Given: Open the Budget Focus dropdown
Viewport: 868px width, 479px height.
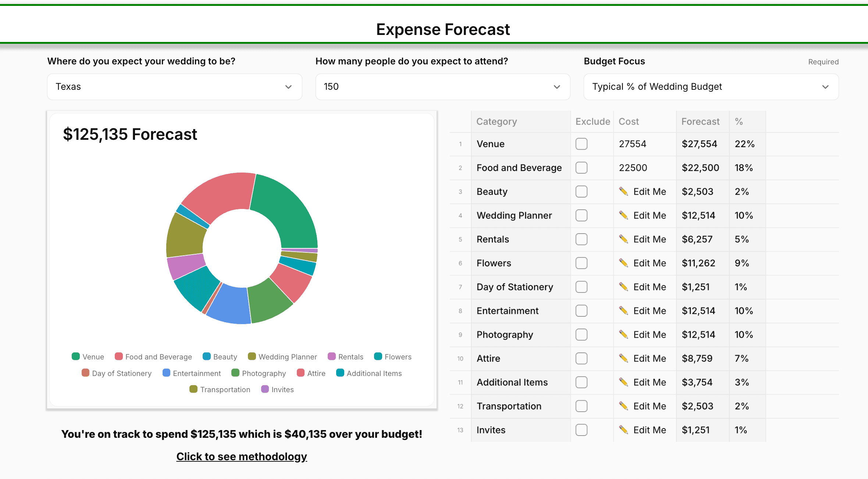Looking at the screenshot, I should (x=711, y=87).
